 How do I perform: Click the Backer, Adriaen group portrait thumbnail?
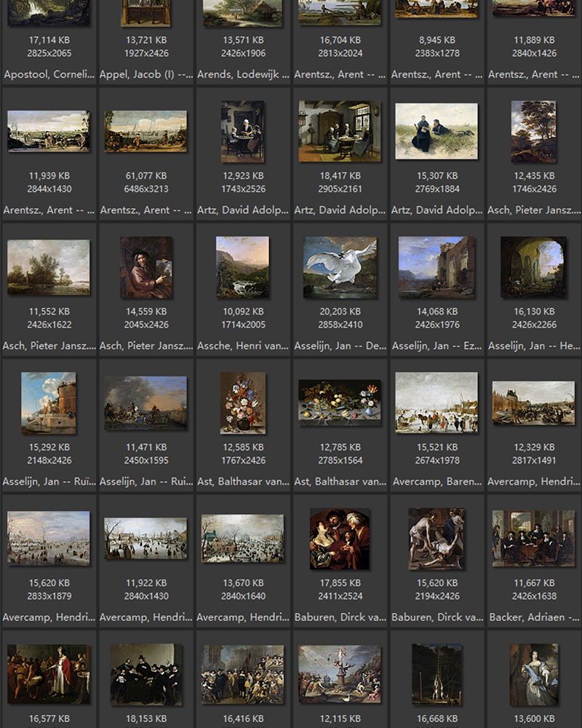point(533,539)
